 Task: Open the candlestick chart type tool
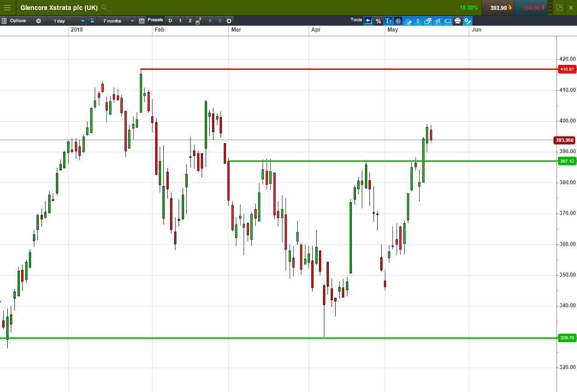tap(418, 21)
